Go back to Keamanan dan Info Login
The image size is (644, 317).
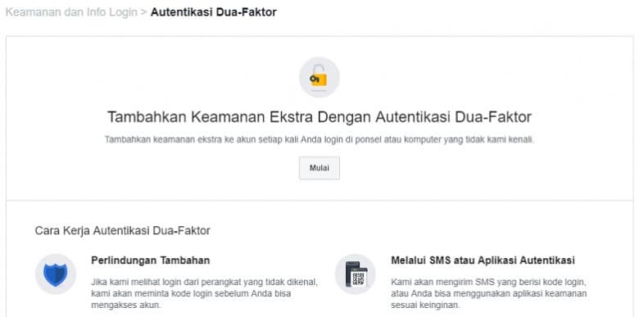click(x=71, y=12)
